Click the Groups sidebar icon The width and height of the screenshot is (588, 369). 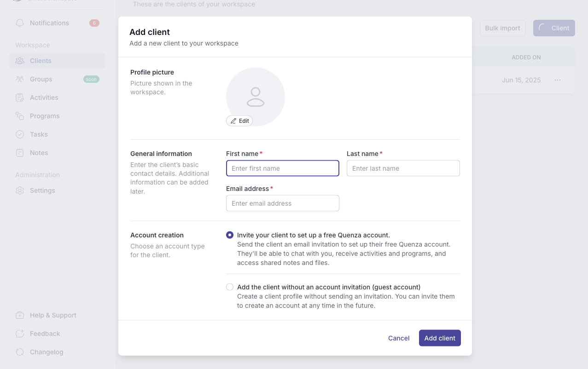coord(20,79)
